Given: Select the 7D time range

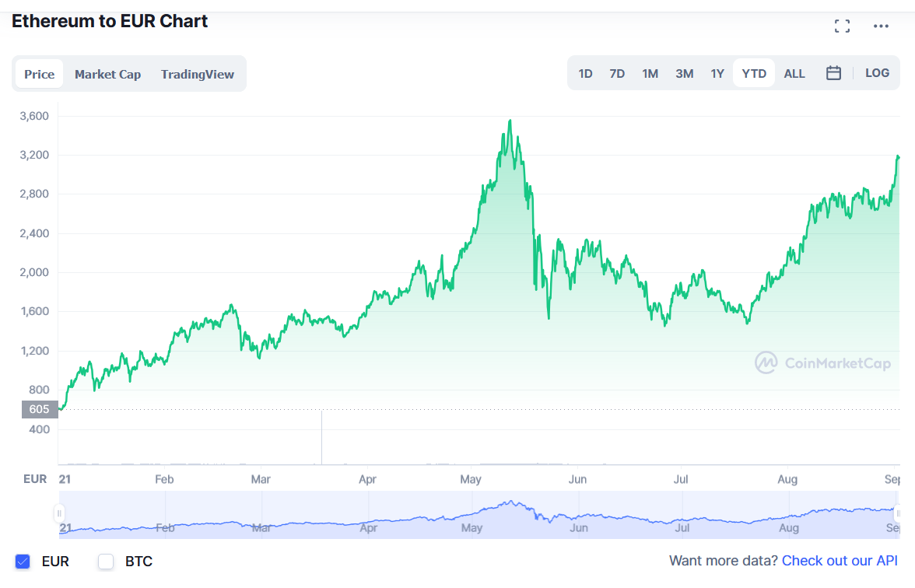Looking at the screenshot, I should pos(617,73).
